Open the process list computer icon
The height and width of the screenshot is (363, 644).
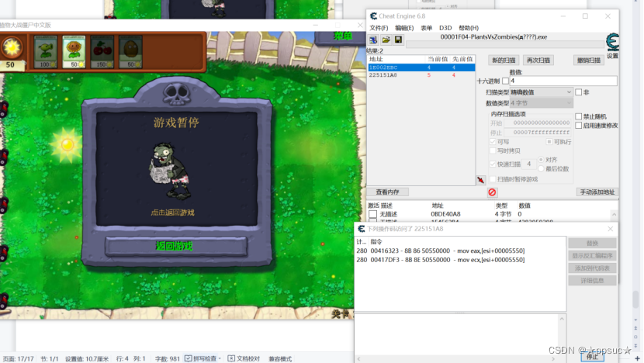point(373,40)
